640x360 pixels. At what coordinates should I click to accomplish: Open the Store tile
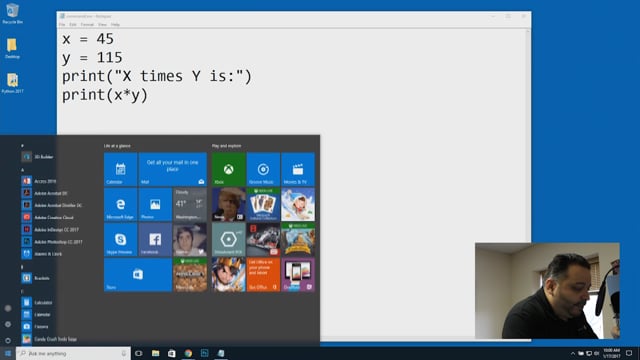(x=138, y=275)
